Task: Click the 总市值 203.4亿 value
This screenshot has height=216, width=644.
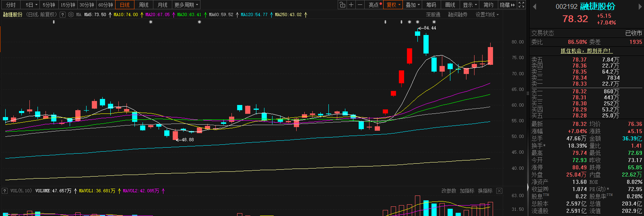Action: pos(632,203)
